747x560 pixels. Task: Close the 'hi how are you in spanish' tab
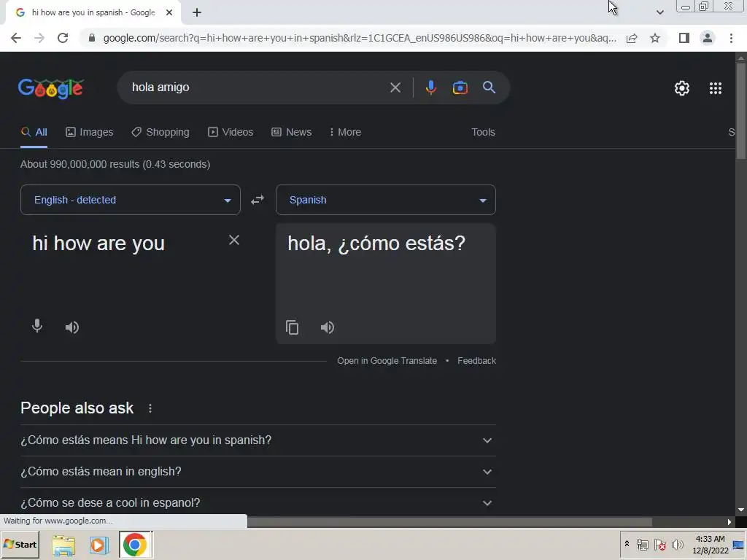coord(169,13)
